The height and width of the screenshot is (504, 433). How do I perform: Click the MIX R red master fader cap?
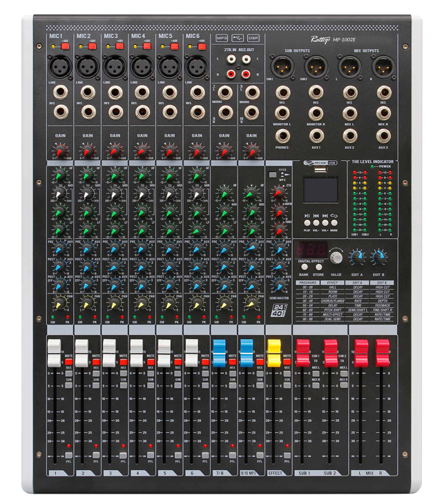[x=383, y=353]
